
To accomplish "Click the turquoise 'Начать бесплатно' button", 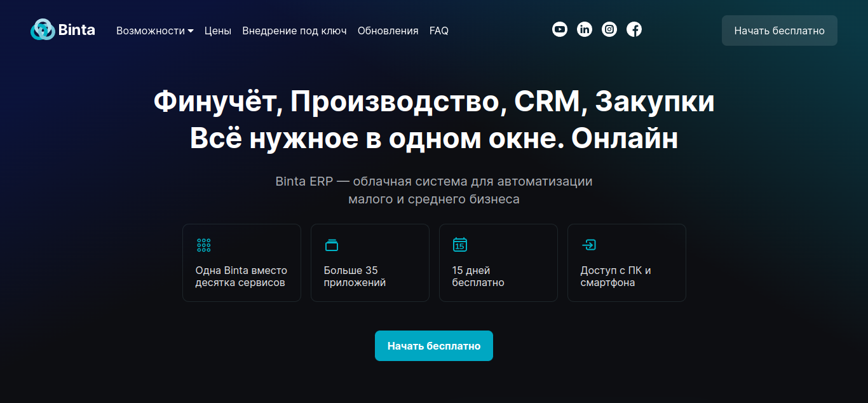I will point(434,346).
